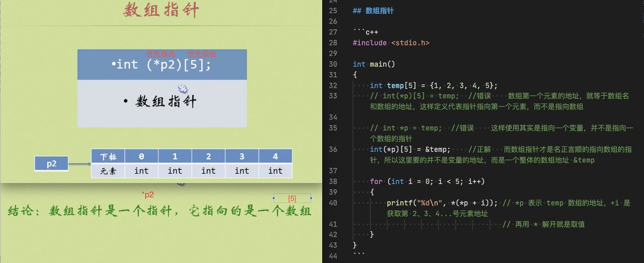Click the blue "p2" pointer box
644x263 pixels.
point(52,164)
